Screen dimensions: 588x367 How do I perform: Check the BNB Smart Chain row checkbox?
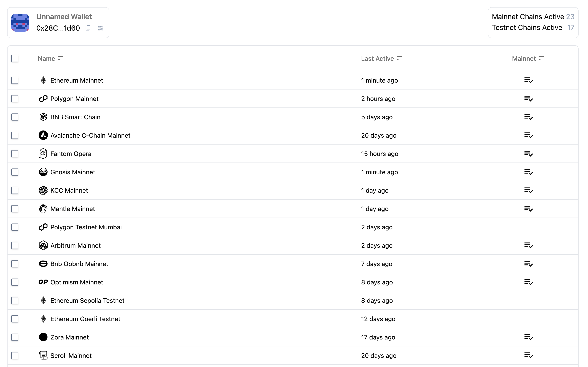click(x=15, y=117)
